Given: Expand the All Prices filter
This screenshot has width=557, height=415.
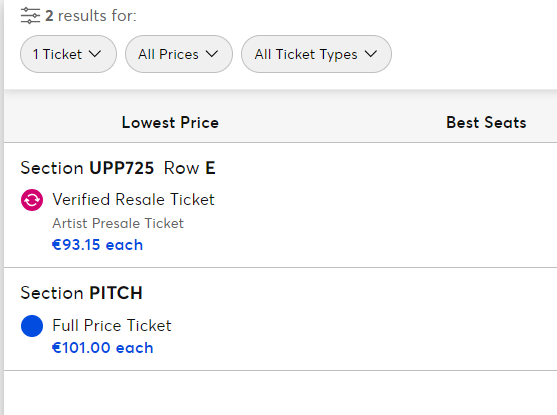Looking at the screenshot, I should 179,54.
